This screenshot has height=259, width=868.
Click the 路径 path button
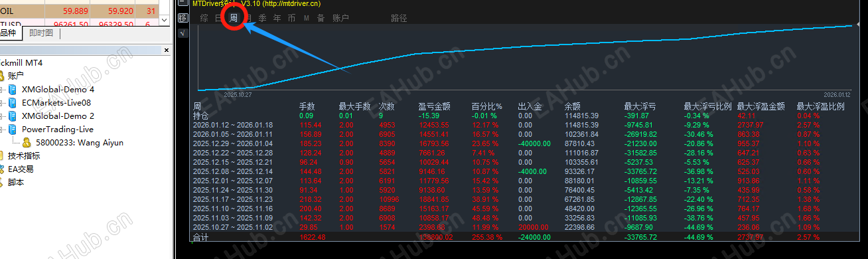click(x=399, y=18)
